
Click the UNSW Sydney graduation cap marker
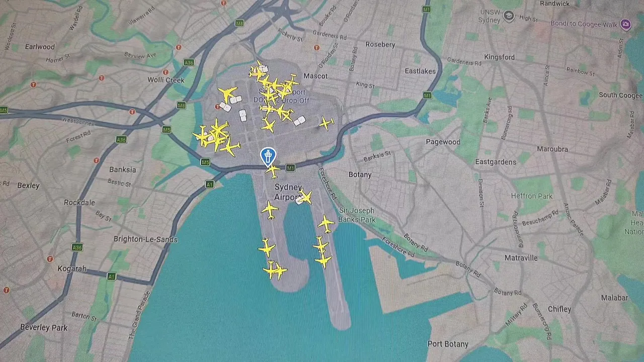[x=509, y=17]
